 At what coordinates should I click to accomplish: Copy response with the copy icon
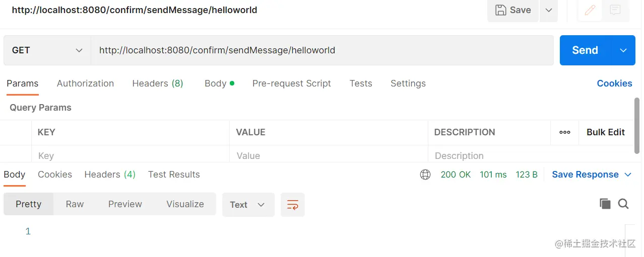click(605, 204)
